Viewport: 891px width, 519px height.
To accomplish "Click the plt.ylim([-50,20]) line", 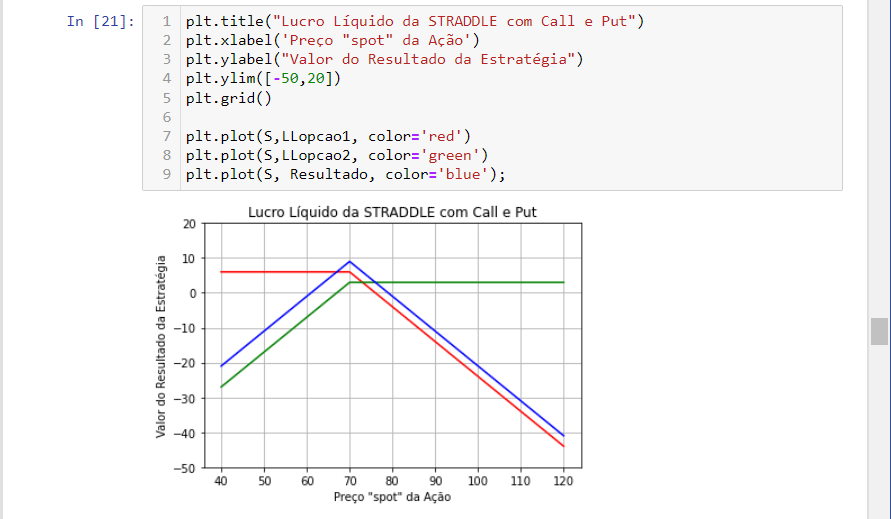I will tap(263, 78).
